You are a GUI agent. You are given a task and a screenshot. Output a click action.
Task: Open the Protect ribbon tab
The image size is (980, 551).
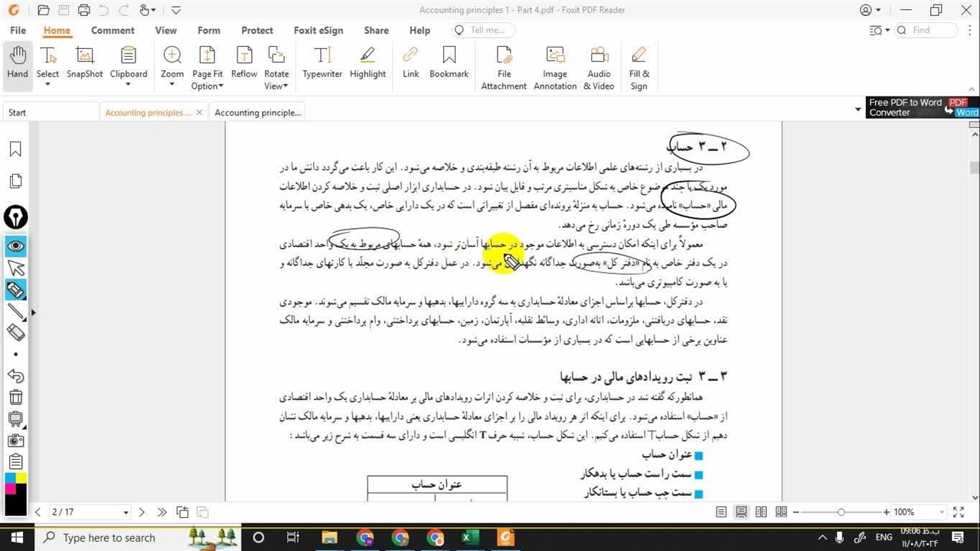coord(256,31)
